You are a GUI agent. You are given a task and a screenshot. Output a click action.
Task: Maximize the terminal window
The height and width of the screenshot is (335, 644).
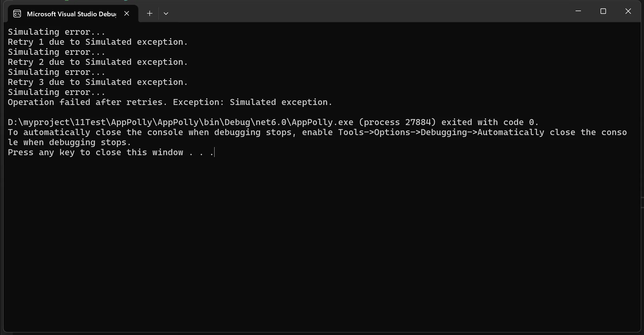click(603, 11)
